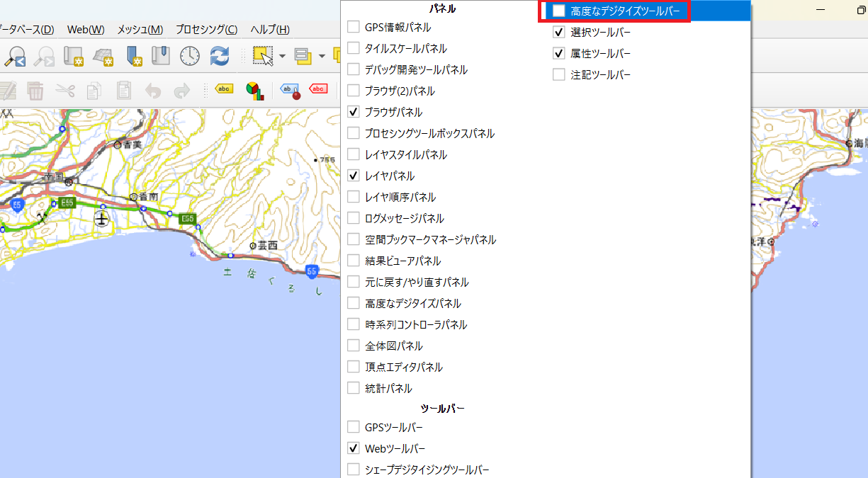Enable レイヤ順序パネル
This screenshot has height=478, width=868.
[354, 197]
